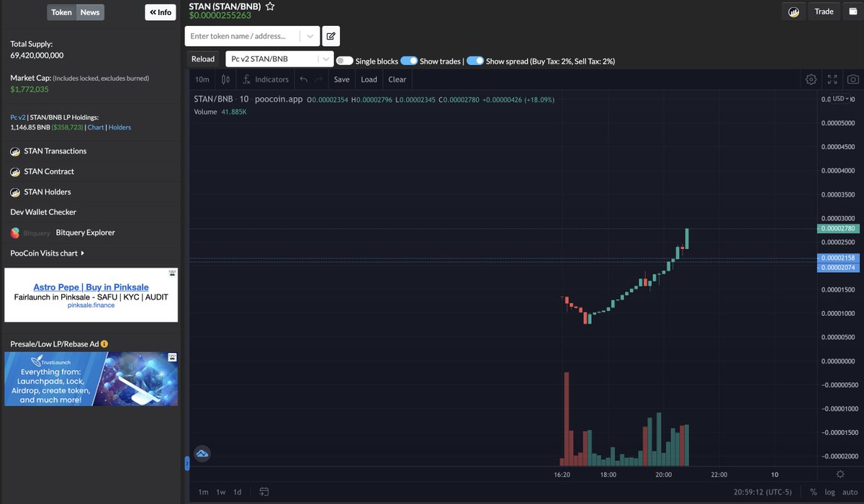Click the icon beside STAN Holders

tap(15, 192)
